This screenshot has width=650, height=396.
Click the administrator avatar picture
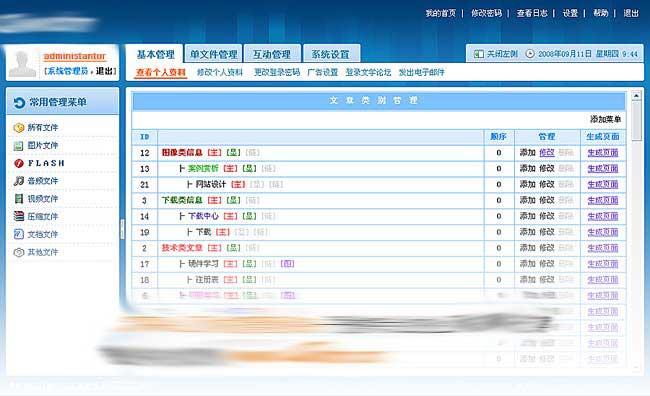pos(22,63)
